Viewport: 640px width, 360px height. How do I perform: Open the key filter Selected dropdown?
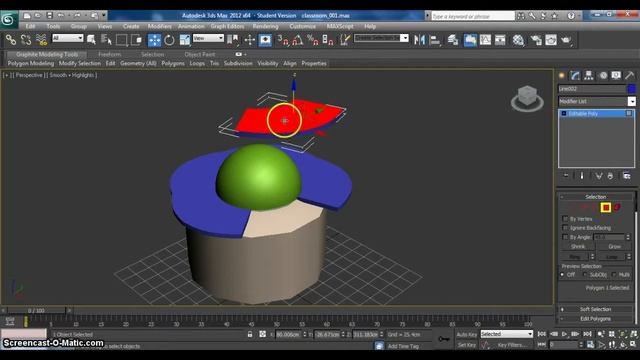coord(507,334)
